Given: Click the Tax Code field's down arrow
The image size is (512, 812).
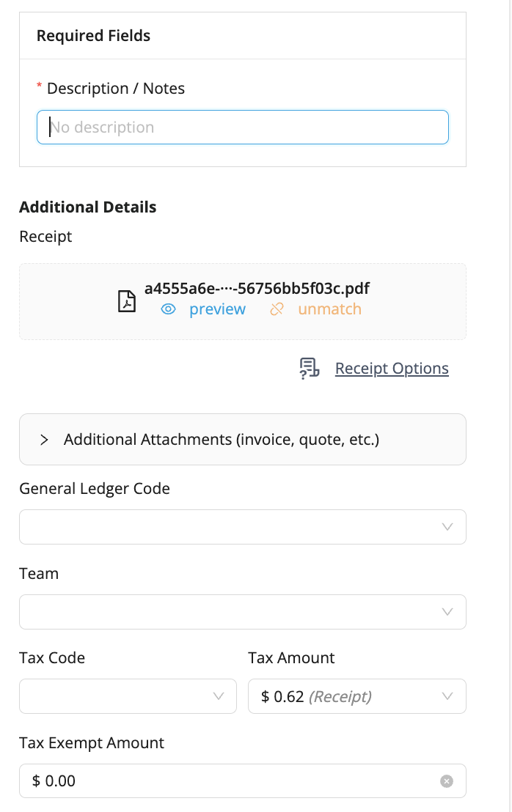Looking at the screenshot, I should 218,696.
